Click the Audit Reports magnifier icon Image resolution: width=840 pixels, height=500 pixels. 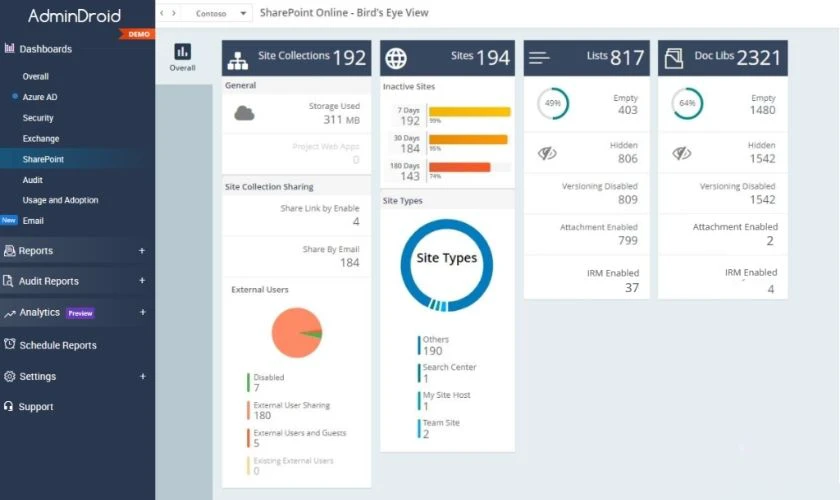[8, 281]
